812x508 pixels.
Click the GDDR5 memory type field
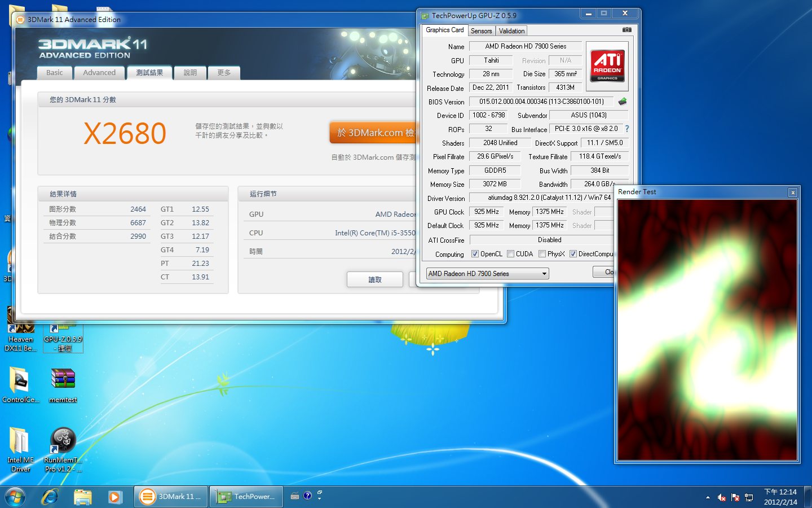[x=495, y=170]
